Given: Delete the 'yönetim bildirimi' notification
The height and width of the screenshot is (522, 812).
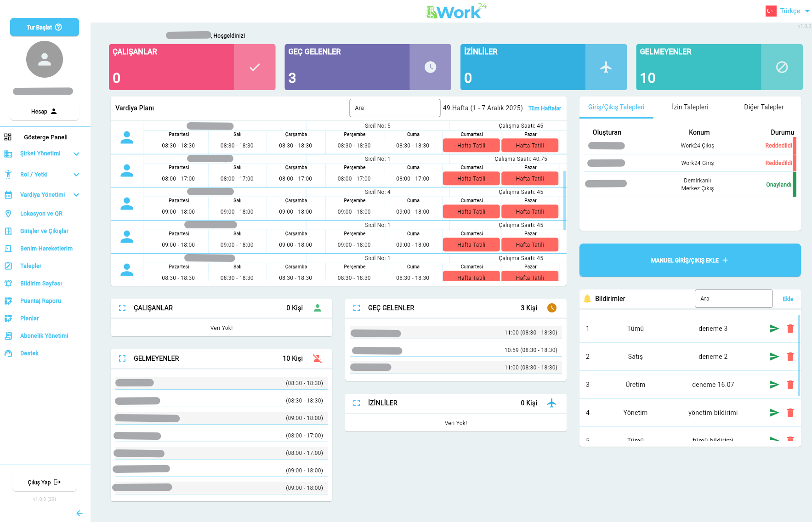Looking at the screenshot, I should (x=790, y=413).
